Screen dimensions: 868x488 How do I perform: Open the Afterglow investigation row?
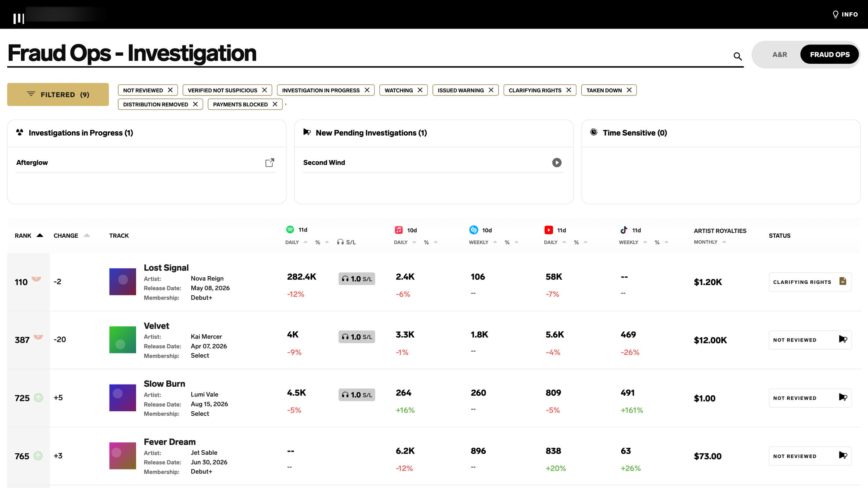click(146, 162)
